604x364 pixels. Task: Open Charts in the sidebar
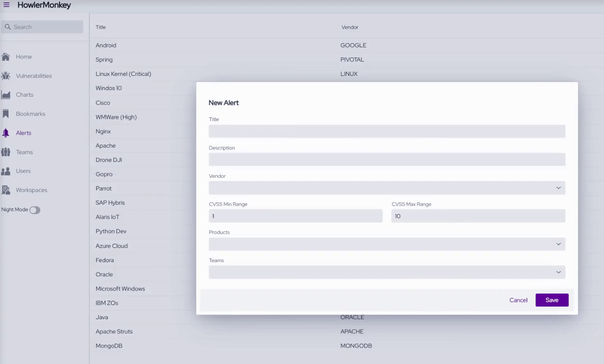point(25,95)
